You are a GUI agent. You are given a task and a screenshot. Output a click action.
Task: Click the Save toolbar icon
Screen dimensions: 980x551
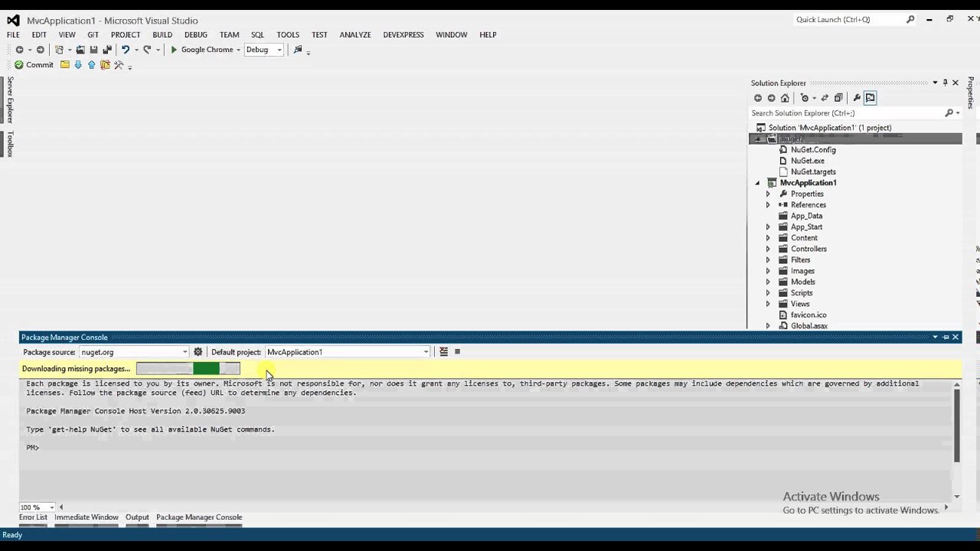93,50
